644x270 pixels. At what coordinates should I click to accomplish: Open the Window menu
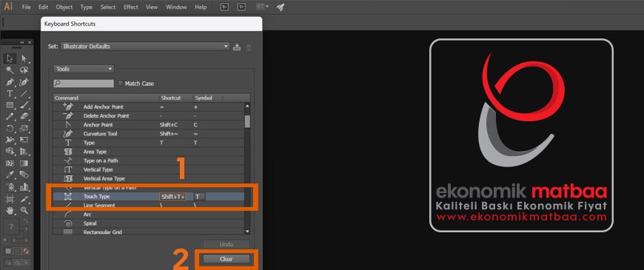coord(176,7)
